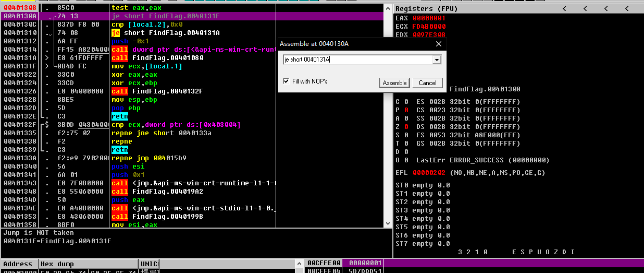Select address 00401308 in the disassembly

tap(20, 8)
